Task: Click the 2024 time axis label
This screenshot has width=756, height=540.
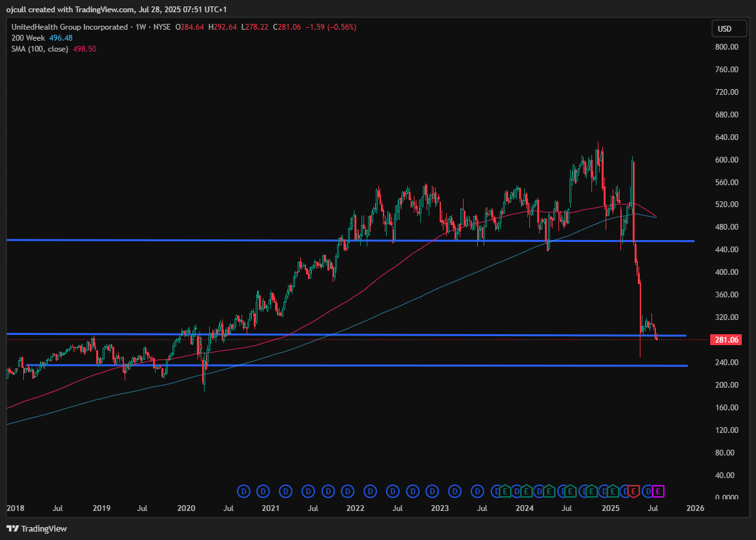Action: coord(525,508)
